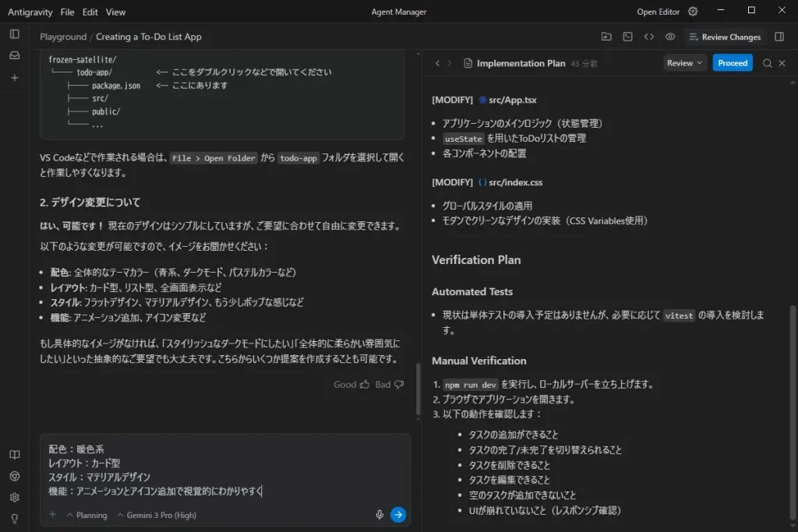Maximize the Antigravity window
Image resolution: width=798 pixels, height=532 pixels.
751,10
